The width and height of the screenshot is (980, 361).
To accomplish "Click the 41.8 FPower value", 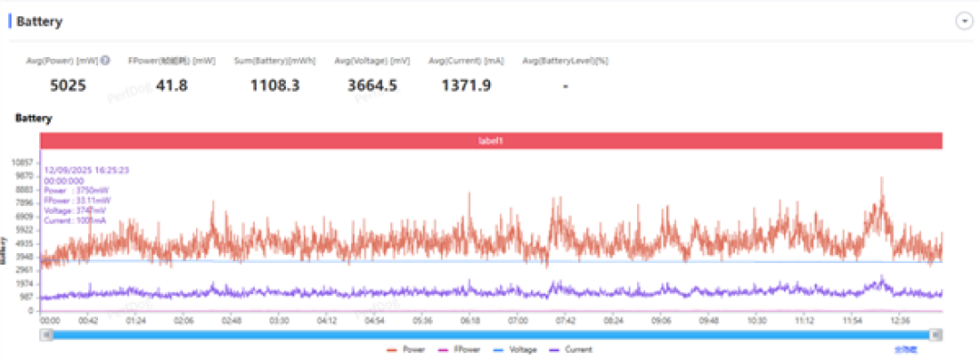I will [171, 85].
